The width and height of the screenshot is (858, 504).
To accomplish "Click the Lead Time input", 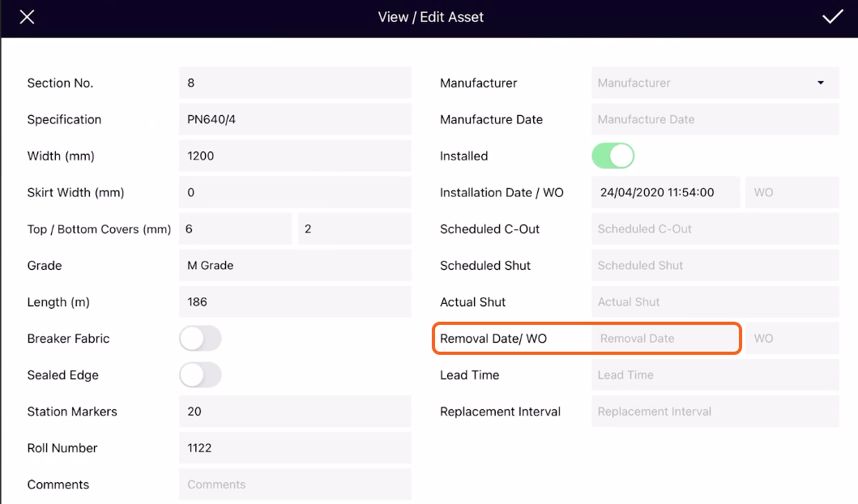I will click(715, 375).
